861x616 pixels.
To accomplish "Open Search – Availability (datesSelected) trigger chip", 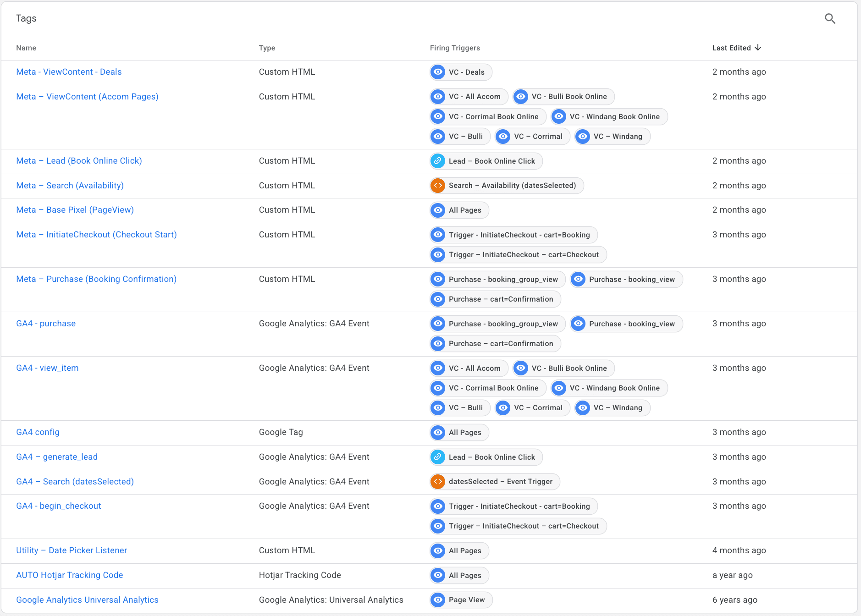I will 507,186.
